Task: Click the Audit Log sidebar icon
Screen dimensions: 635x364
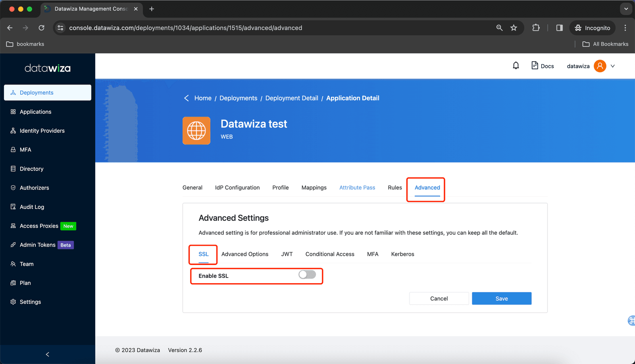Action: coord(13,207)
